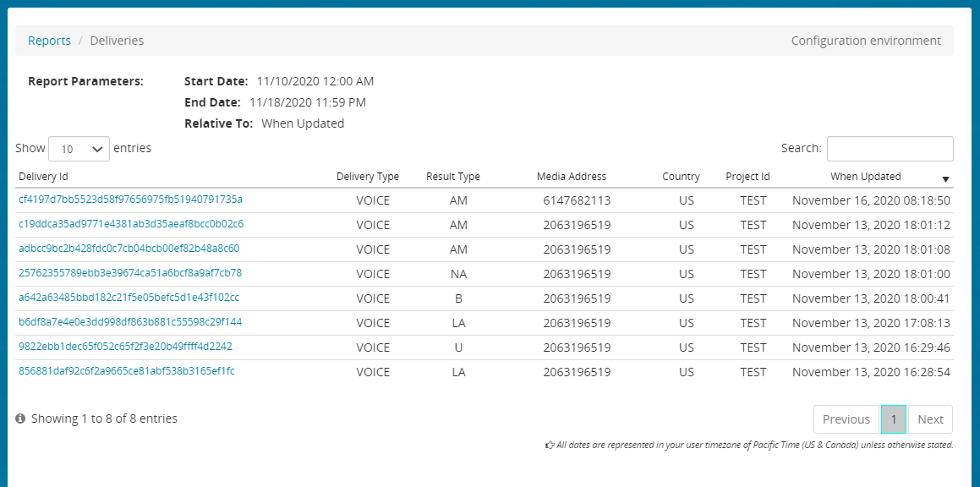Open delivery adbcc9bc2b428fdc0c7cb04bcb00ef82b48a8c60
Viewport: 980px width, 487px height.
click(x=129, y=249)
